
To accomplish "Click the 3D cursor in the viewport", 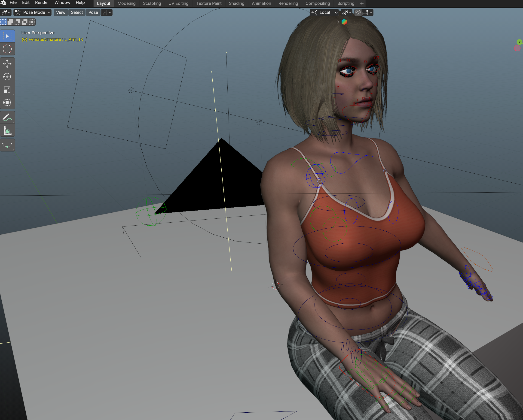I will point(275,286).
